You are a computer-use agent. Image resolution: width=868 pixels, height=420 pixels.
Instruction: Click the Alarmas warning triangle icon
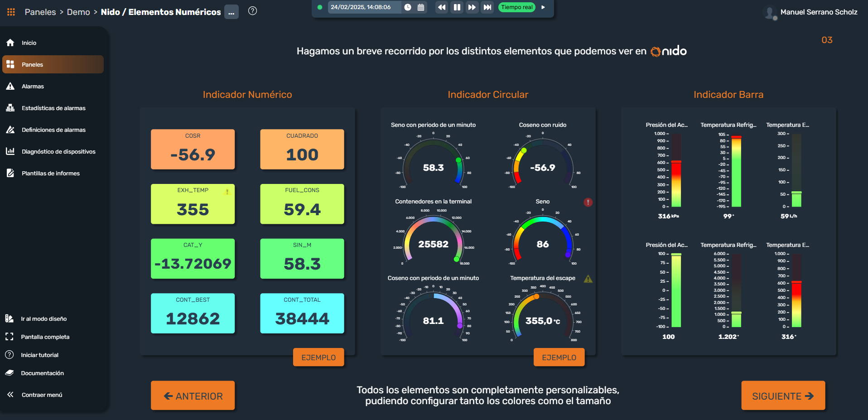[x=10, y=86]
